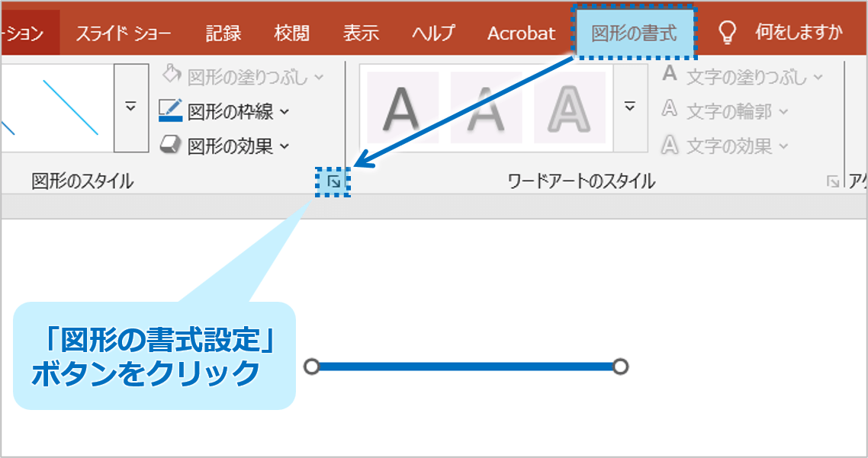Expand the shape styles gallery more button
The width and height of the screenshot is (868, 458).
[x=130, y=107]
